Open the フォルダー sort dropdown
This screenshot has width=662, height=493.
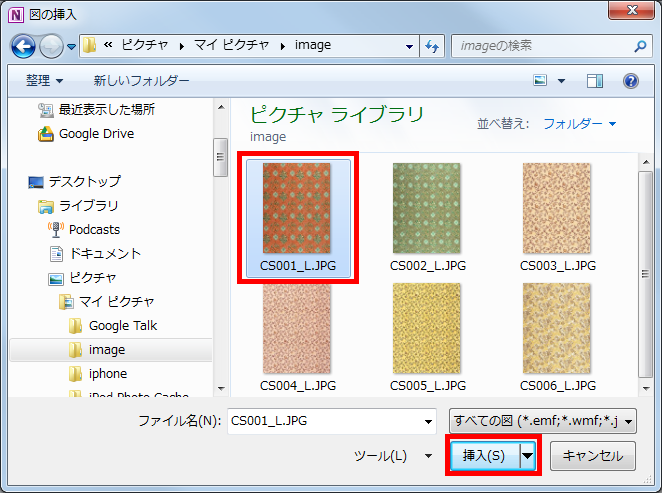pyautogui.click(x=579, y=124)
